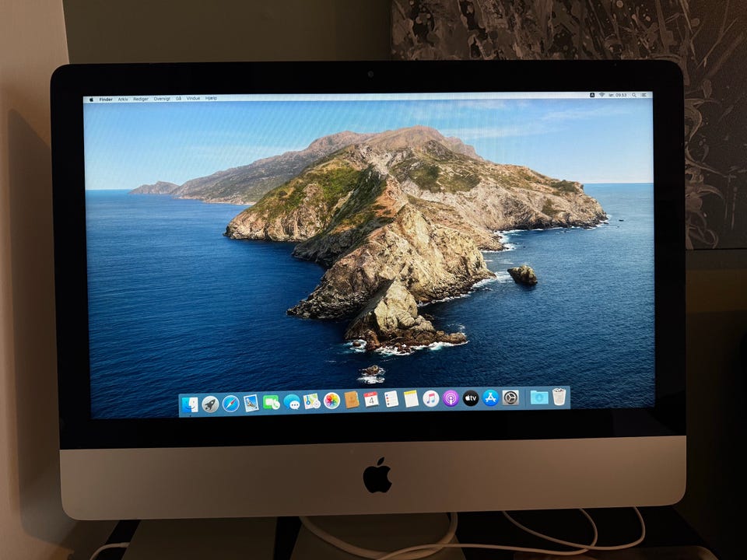Open the Trash in dock
Image resolution: width=747 pixels, height=560 pixels.
pyautogui.click(x=559, y=396)
